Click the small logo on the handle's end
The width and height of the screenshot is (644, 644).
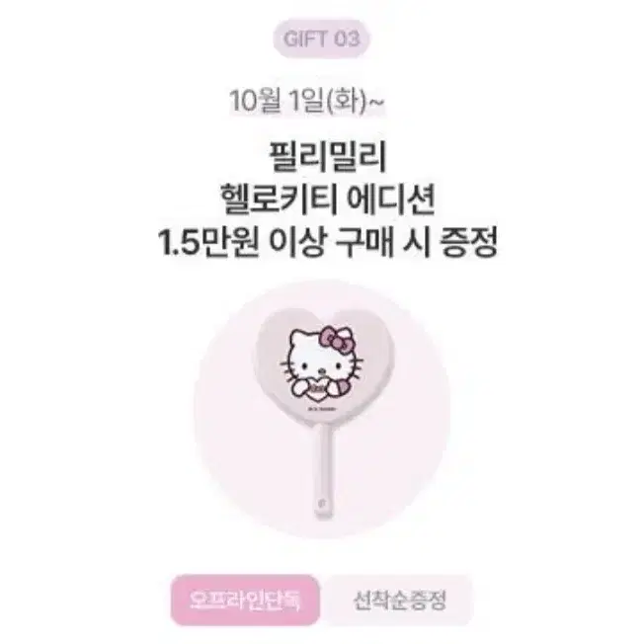point(321,503)
